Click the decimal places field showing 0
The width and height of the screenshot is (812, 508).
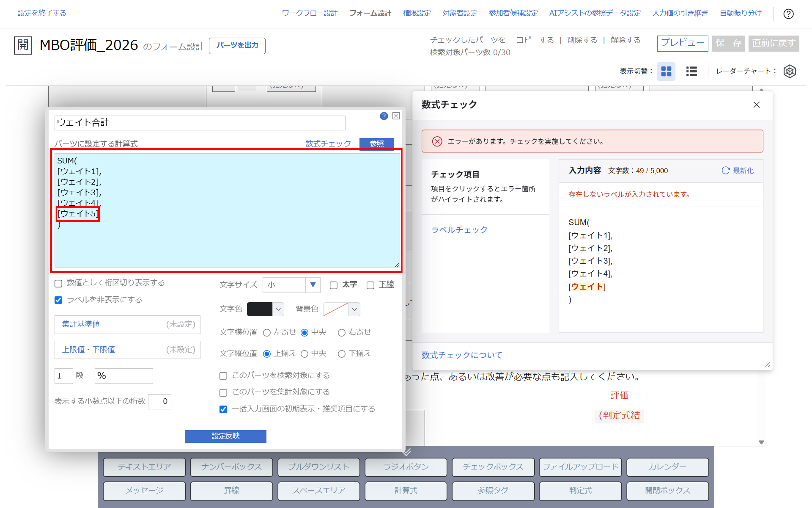pos(160,401)
